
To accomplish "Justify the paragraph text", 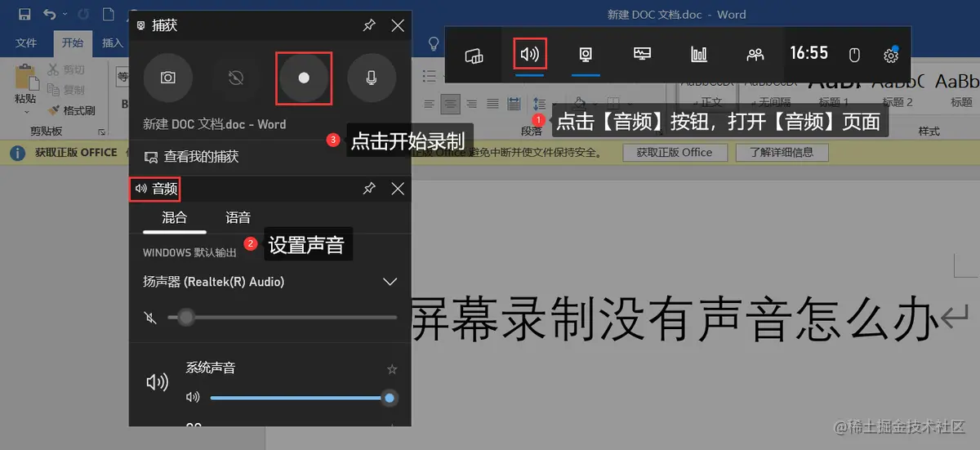I will pos(492,104).
